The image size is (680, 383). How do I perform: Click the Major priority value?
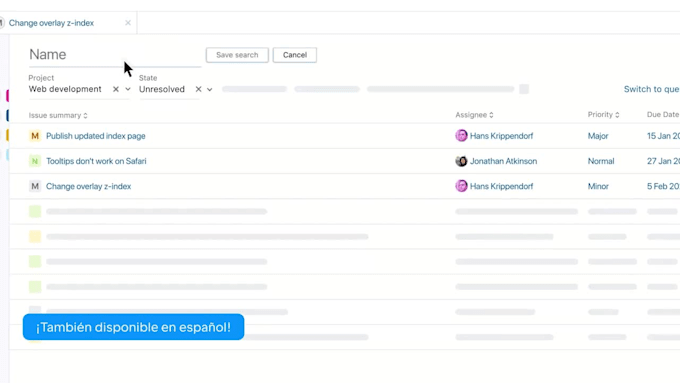(598, 136)
